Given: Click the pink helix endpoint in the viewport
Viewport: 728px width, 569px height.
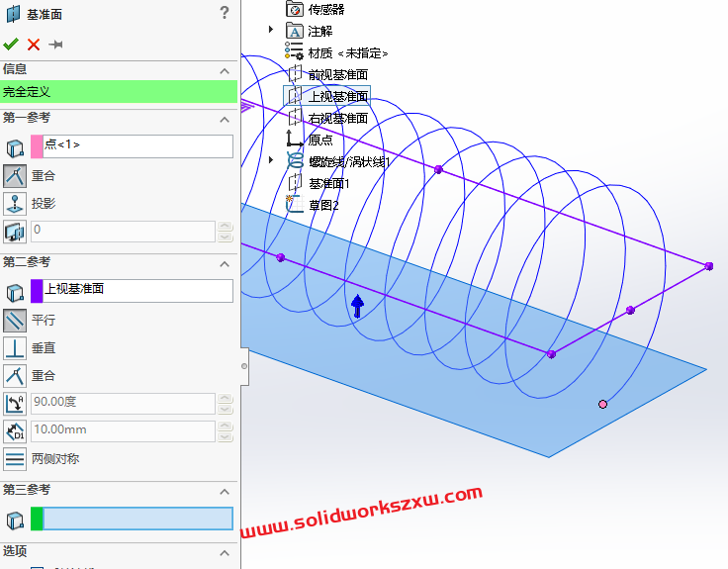Looking at the screenshot, I should point(602,404).
